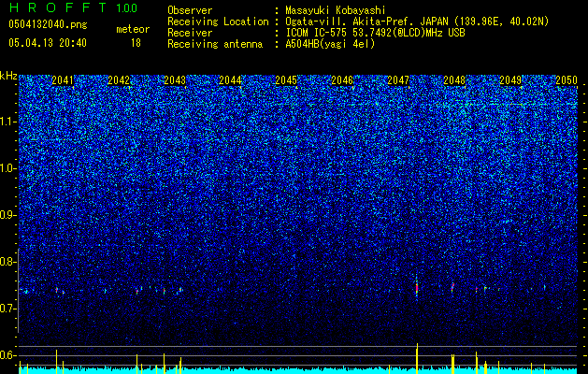Click the 2047 time marker
588x374 pixels.
398,80
